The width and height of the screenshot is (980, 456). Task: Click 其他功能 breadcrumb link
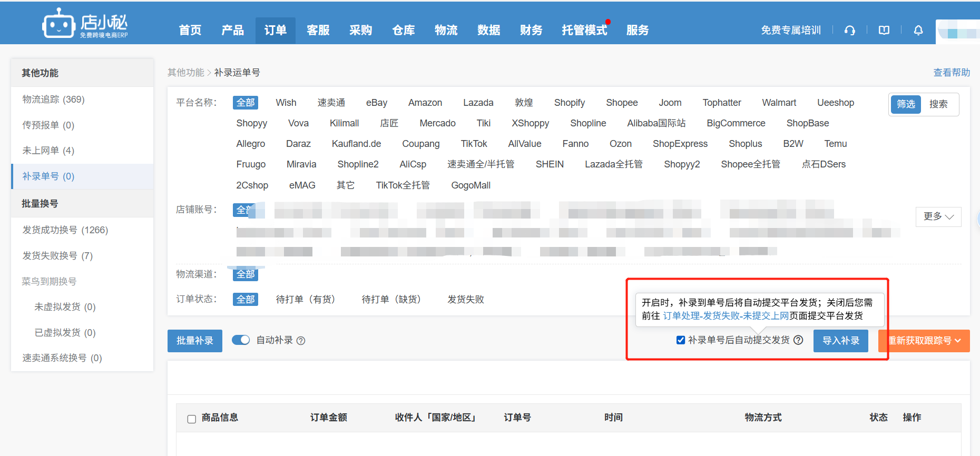coord(186,73)
